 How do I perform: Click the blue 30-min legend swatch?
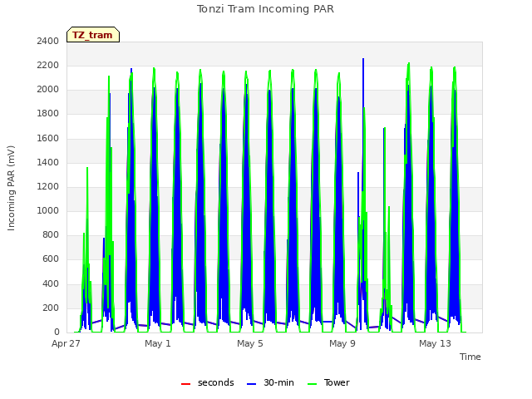251,384
